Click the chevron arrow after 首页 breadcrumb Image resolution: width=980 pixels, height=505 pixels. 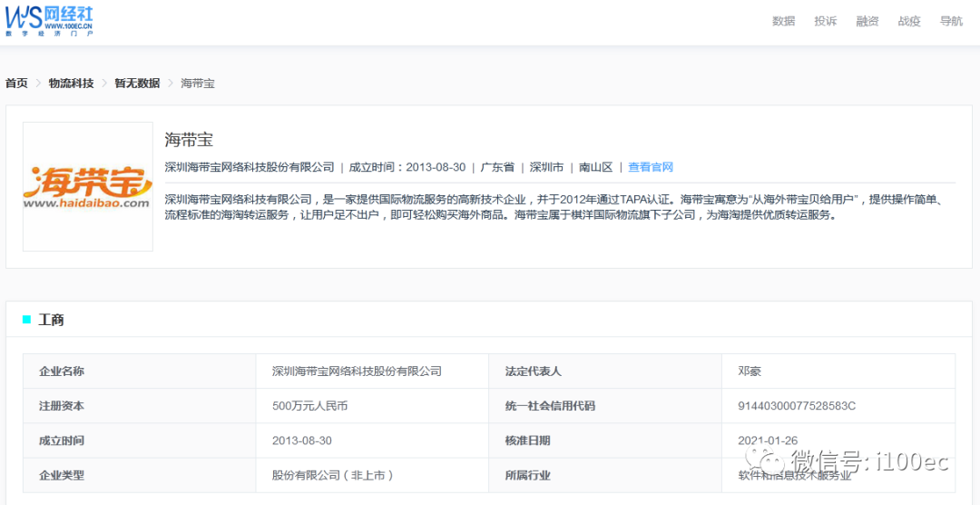coord(39,83)
